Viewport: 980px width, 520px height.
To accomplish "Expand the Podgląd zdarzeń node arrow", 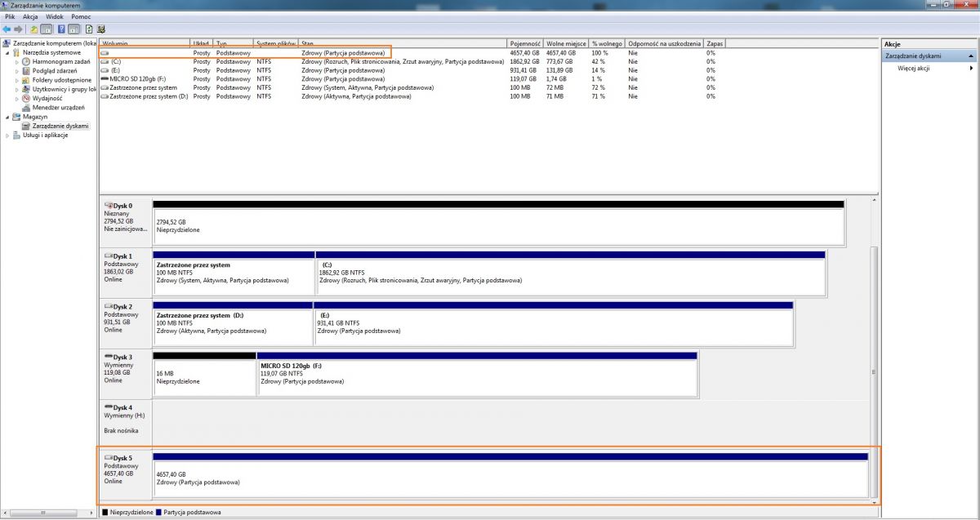I will point(17,70).
